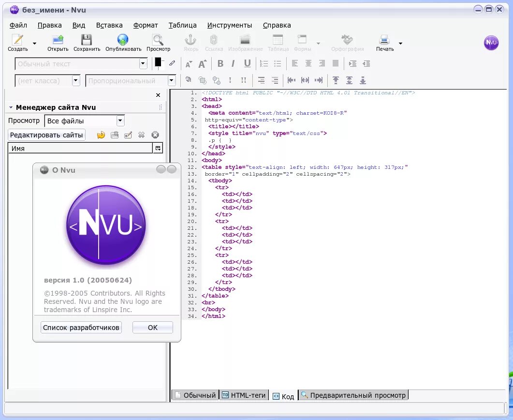The width and height of the screenshot is (513, 420).
Task: Switch to the HTML-теги view tab
Action: [244, 395]
